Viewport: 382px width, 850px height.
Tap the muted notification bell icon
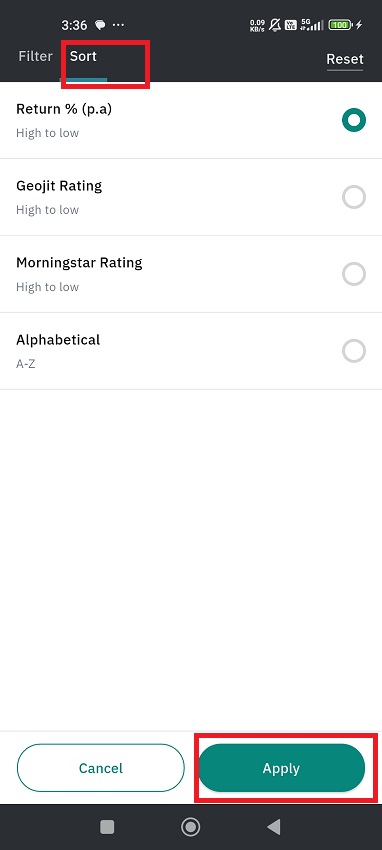(275, 25)
